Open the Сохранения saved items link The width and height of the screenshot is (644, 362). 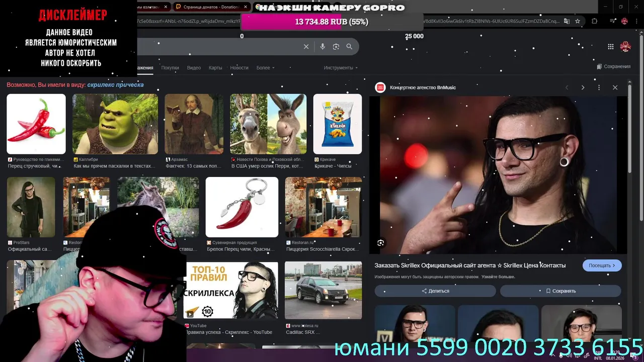[x=613, y=66]
